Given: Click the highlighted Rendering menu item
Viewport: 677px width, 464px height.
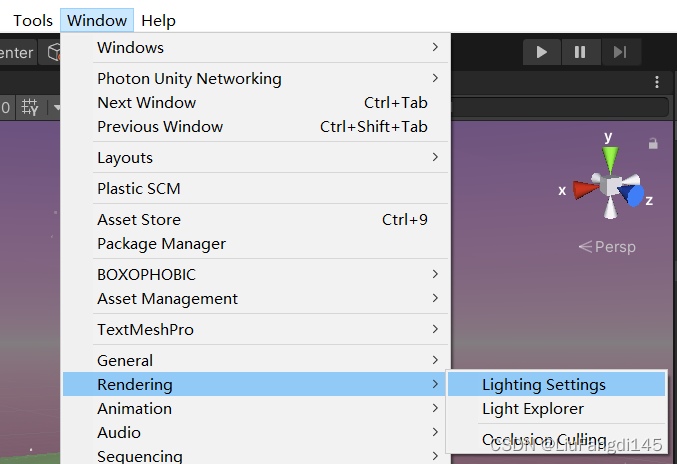Looking at the screenshot, I should point(256,384).
